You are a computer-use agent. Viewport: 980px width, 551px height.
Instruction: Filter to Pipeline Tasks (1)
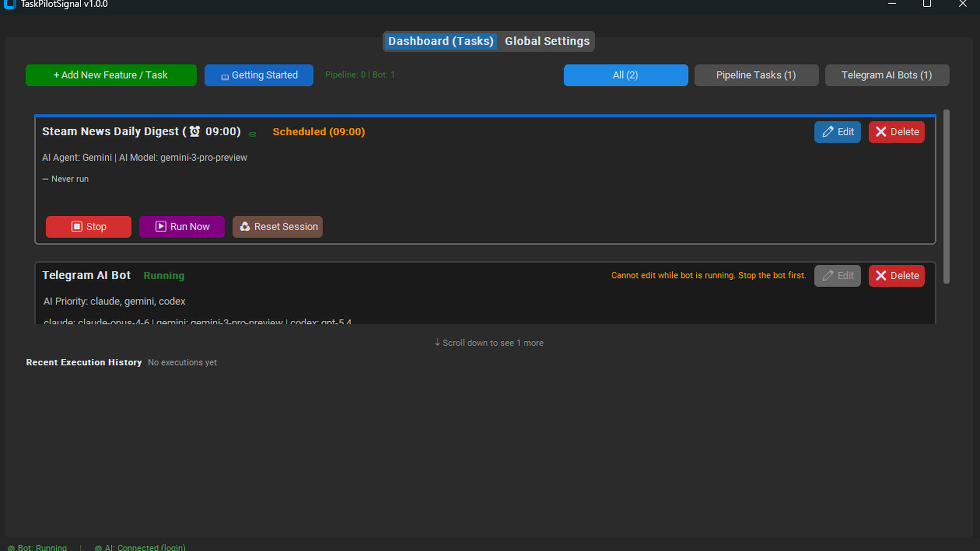click(x=756, y=75)
